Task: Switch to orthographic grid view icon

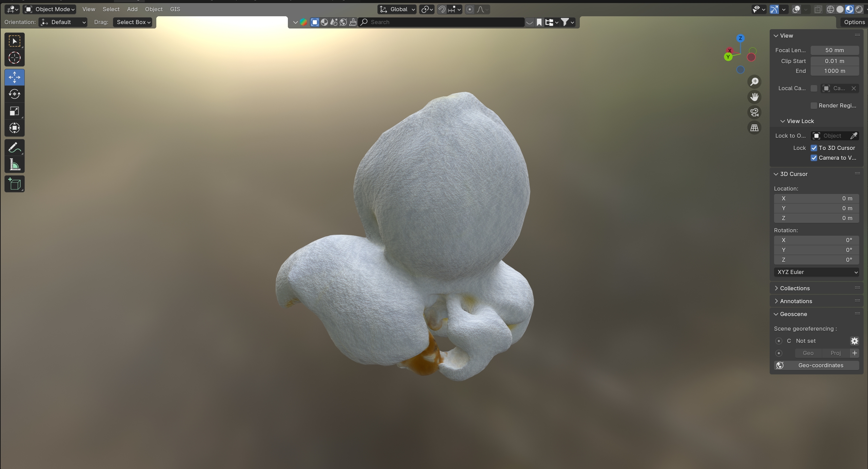Action: click(754, 128)
